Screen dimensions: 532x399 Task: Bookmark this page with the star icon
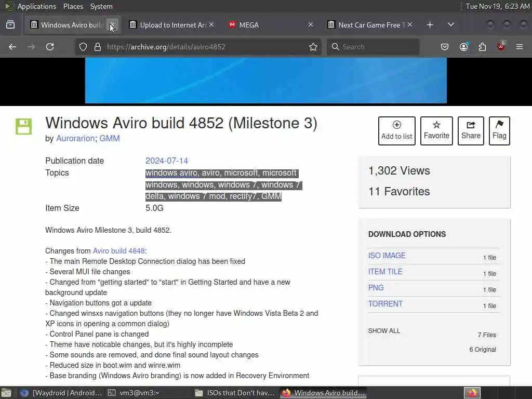313,47
